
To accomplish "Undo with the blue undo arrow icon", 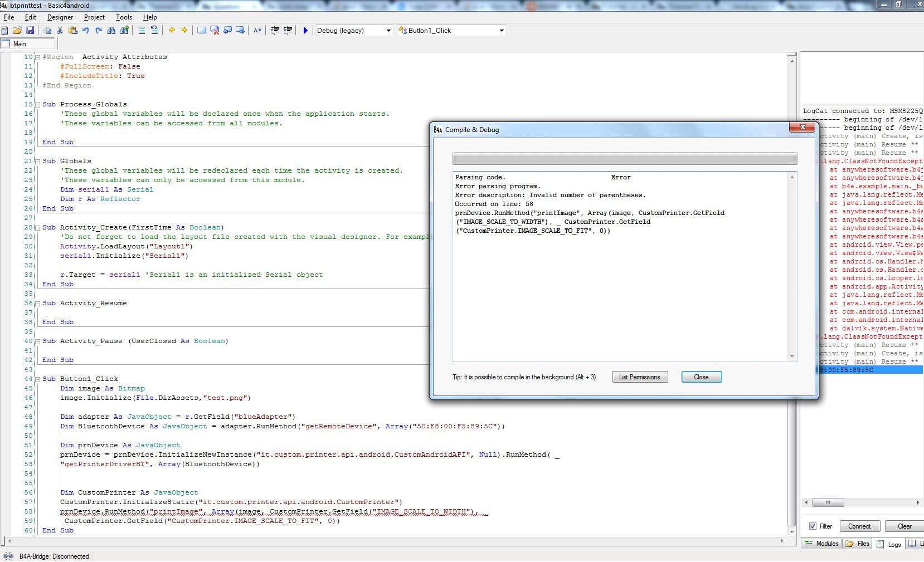I will coord(85,31).
